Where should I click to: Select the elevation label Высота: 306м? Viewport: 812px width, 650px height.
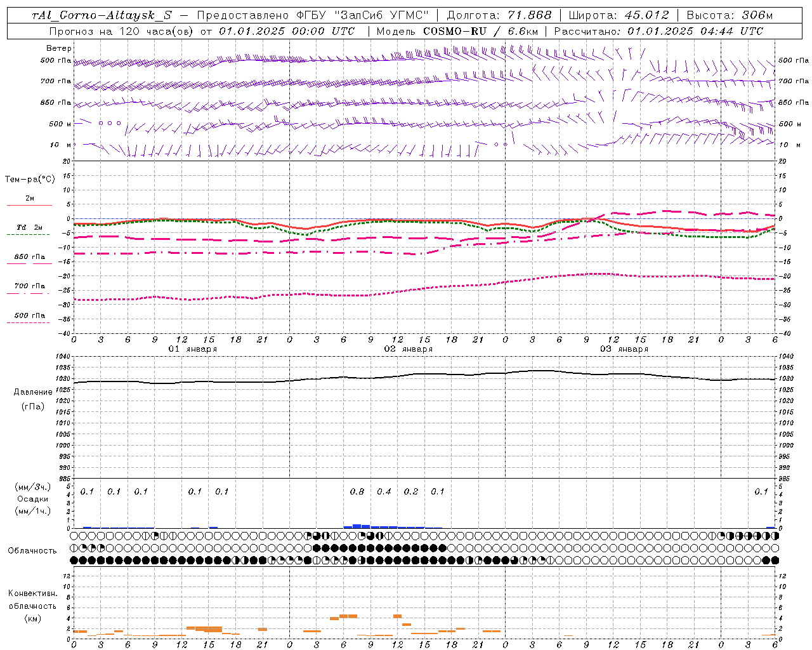pyautogui.click(x=730, y=15)
